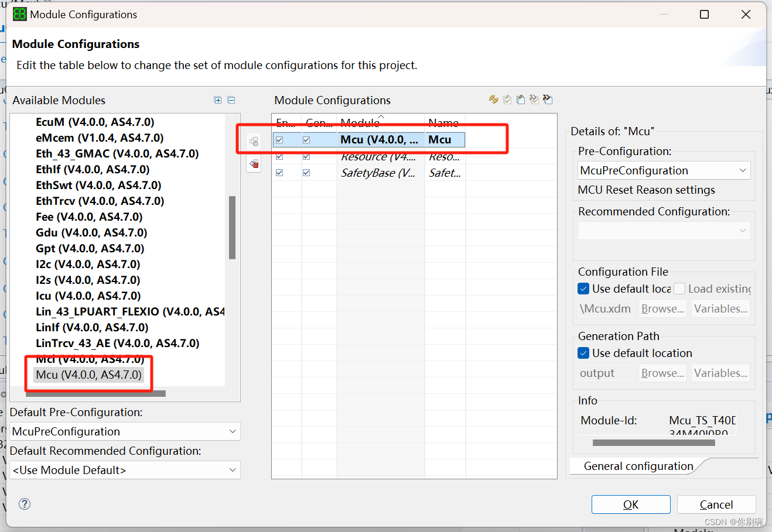The width and height of the screenshot is (772, 532).
Task: Select eMcem (V1.0.4, AS4.7.0) module
Action: click(x=100, y=138)
